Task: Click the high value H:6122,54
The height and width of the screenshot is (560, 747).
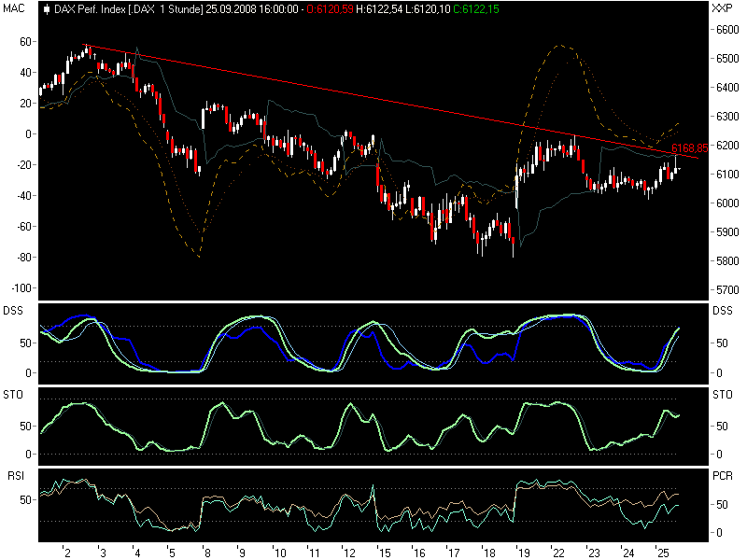Action: point(379,9)
